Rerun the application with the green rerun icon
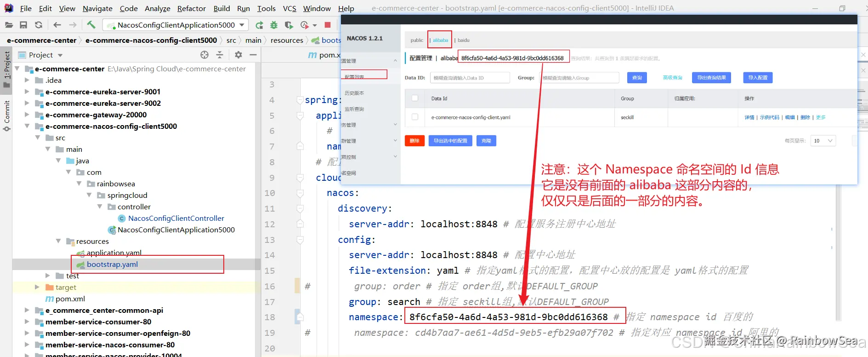Viewport: 868px width, 357px height. click(x=260, y=25)
